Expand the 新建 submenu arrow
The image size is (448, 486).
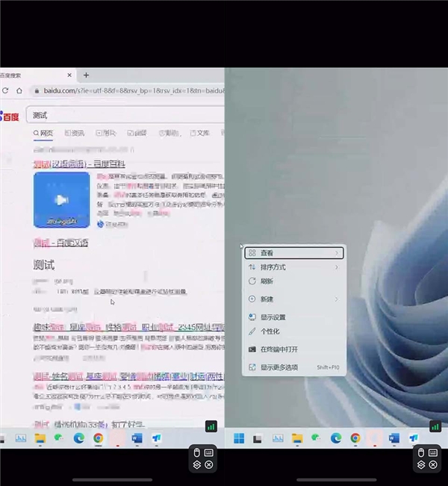337,299
